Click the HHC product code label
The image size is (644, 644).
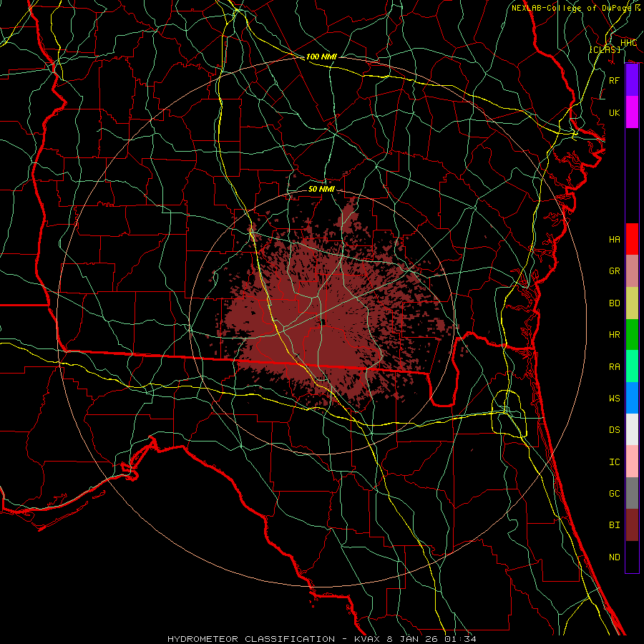pos(628,43)
